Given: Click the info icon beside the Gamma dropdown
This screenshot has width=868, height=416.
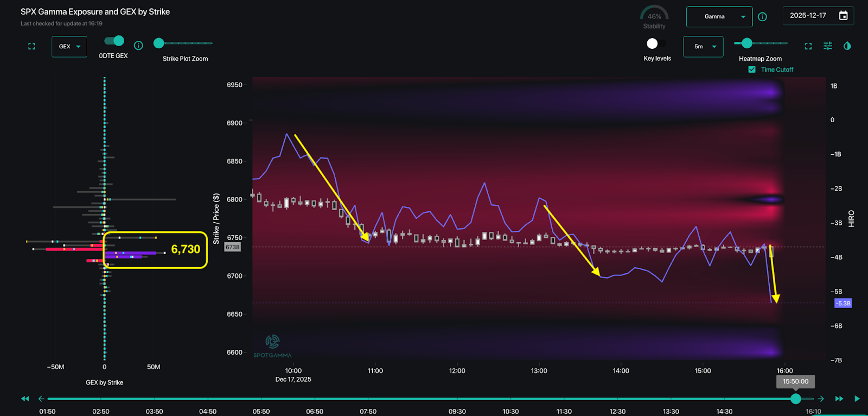Looking at the screenshot, I should pyautogui.click(x=762, y=17).
